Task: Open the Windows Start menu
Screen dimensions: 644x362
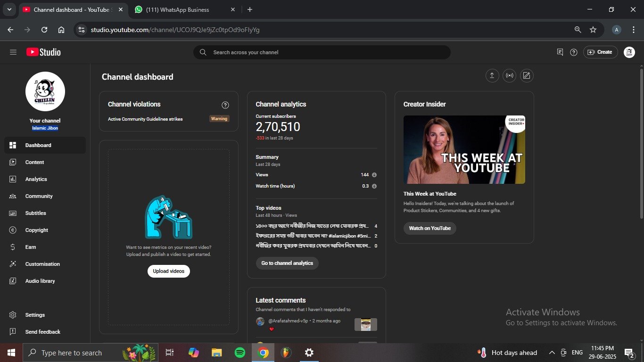Action: pos(11,353)
